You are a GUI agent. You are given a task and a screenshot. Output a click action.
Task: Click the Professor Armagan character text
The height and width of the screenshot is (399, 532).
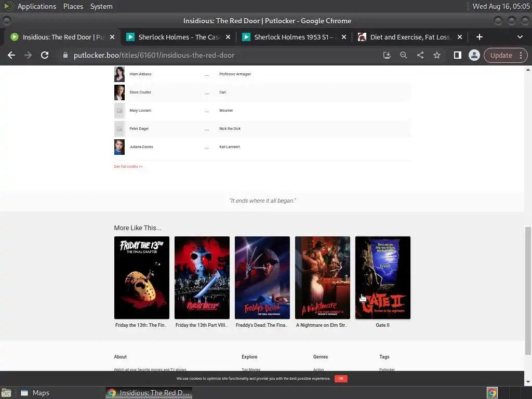pos(235,74)
